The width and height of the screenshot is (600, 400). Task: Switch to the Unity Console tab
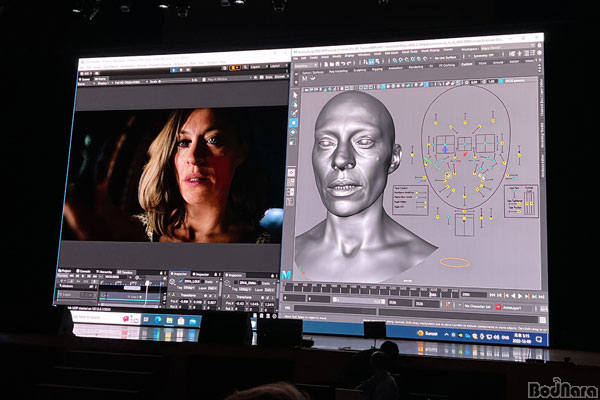[x=84, y=271]
